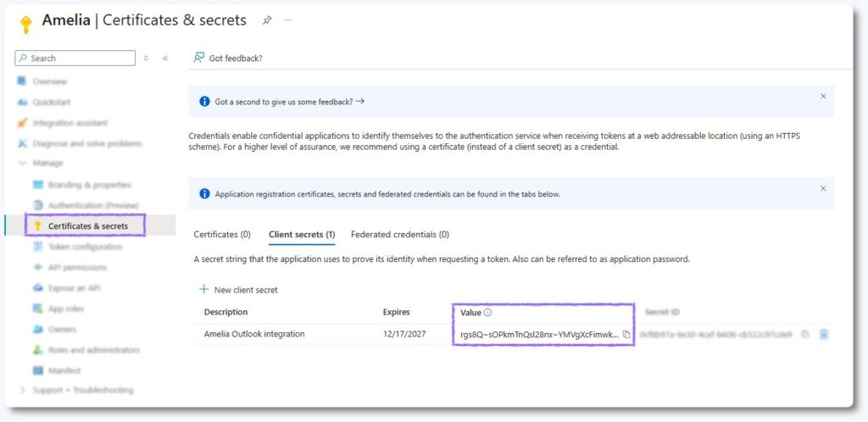
Task: Click the Value info icon
Action: pyautogui.click(x=487, y=313)
